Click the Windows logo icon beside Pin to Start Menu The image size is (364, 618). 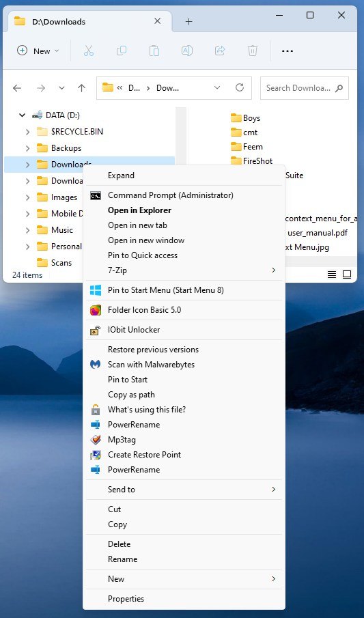tap(96, 290)
